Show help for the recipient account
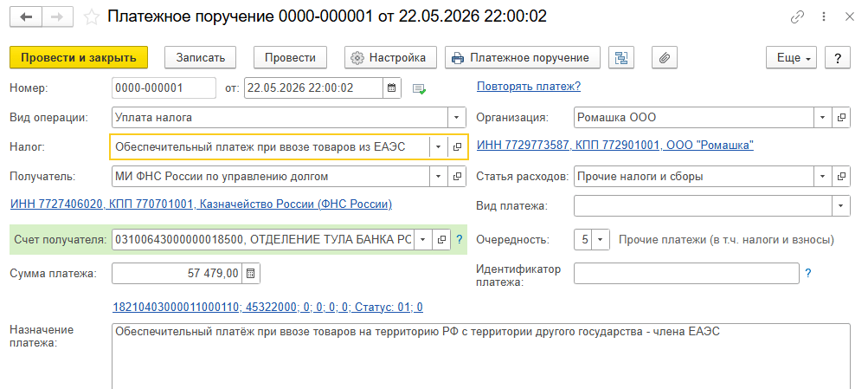 [459, 239]
